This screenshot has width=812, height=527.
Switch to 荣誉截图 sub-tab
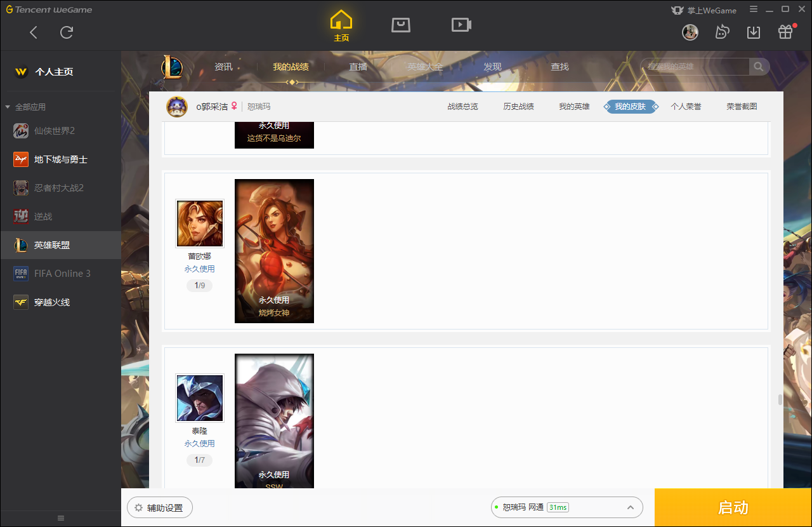[742, 107]
